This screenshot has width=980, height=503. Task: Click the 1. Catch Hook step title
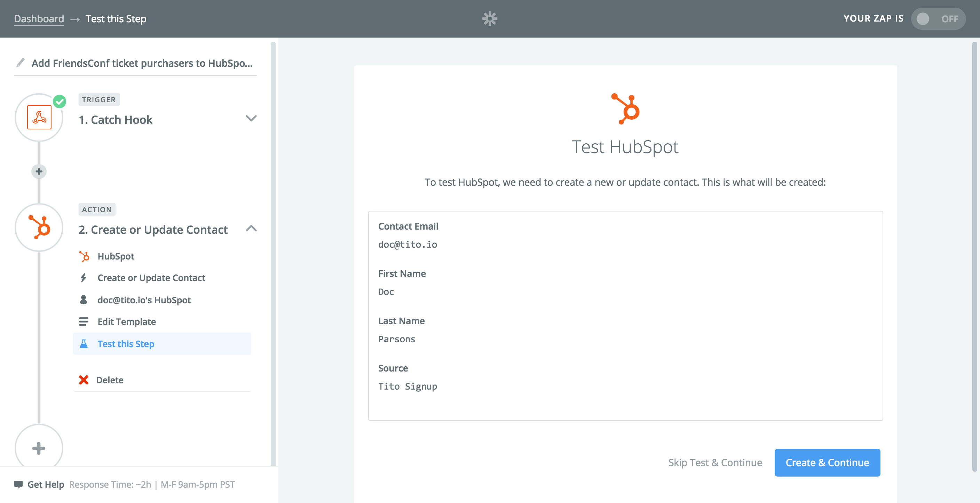click(115, 120)
